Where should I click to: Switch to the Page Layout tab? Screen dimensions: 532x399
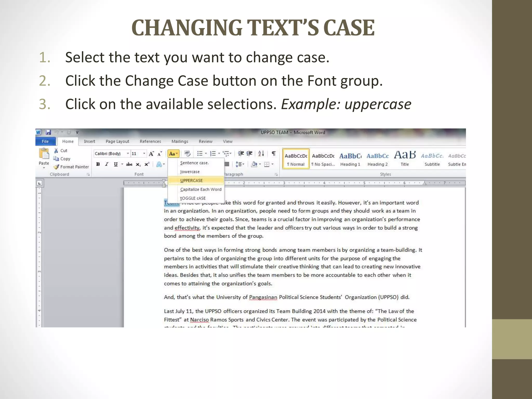tap(117, 141)
